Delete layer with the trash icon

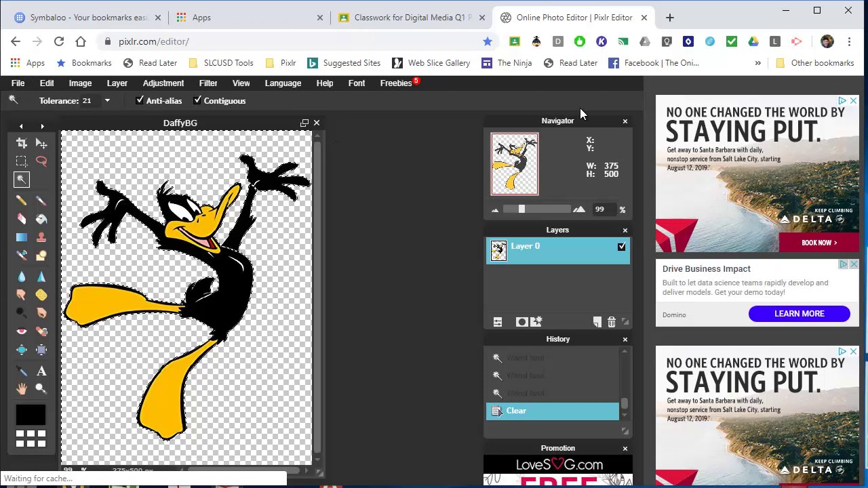coord(612,322)
